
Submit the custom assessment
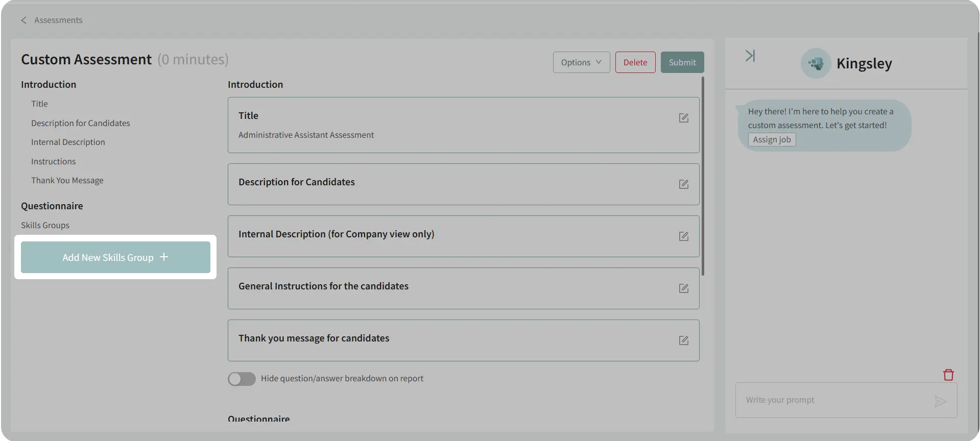point(682,62)
